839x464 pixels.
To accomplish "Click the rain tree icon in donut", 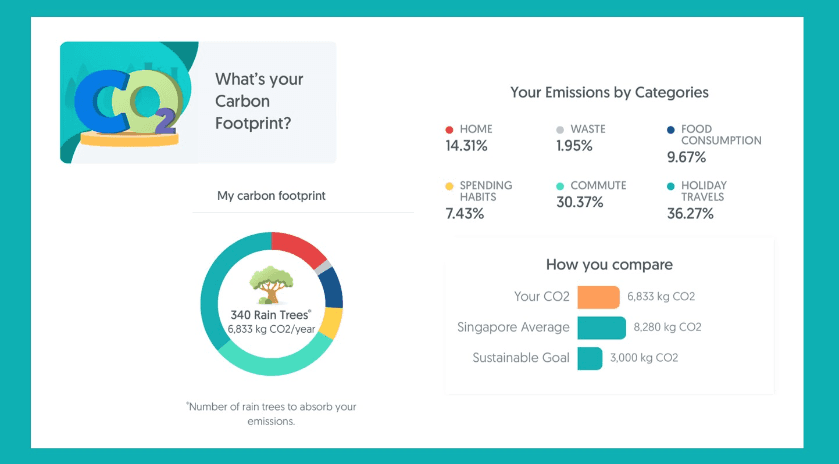I will pos(269,285).
